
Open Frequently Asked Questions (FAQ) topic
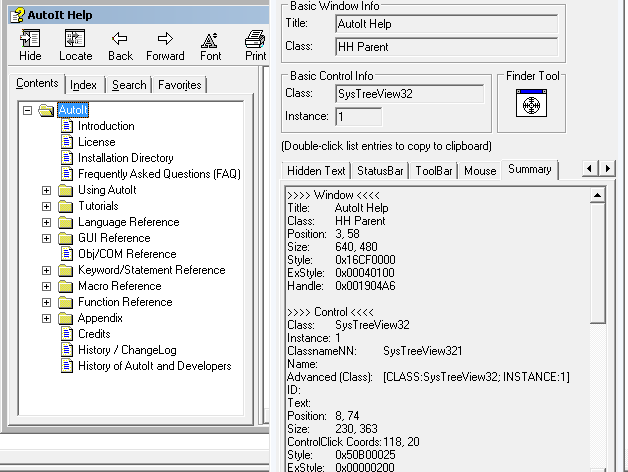pyautogui.click(x=159, y=174)
